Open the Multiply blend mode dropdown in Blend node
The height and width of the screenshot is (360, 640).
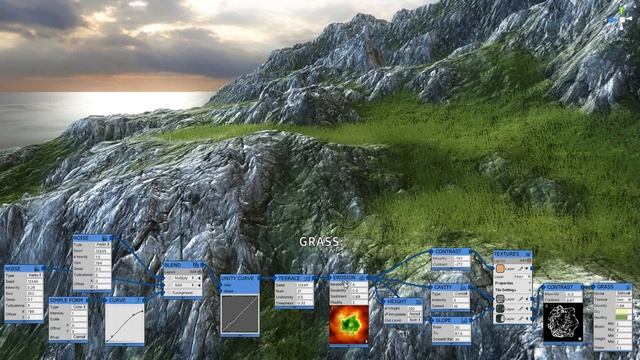[184, 278]
